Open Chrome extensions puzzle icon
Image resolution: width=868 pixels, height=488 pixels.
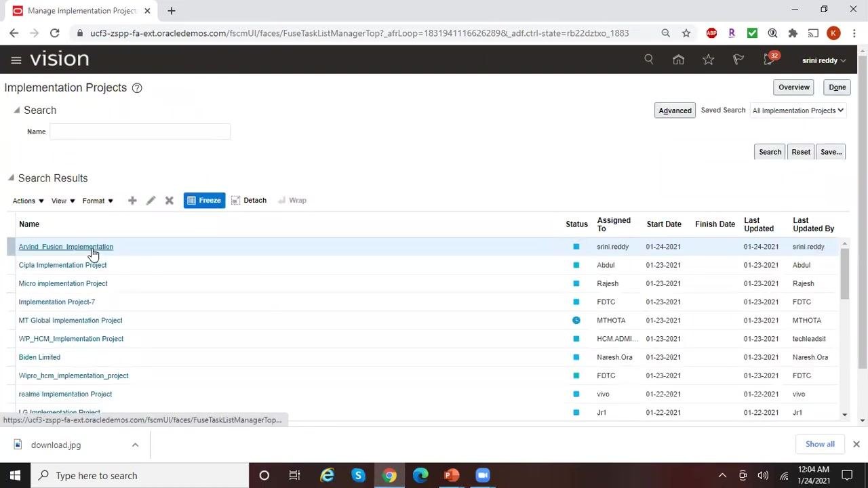(793, 33)
